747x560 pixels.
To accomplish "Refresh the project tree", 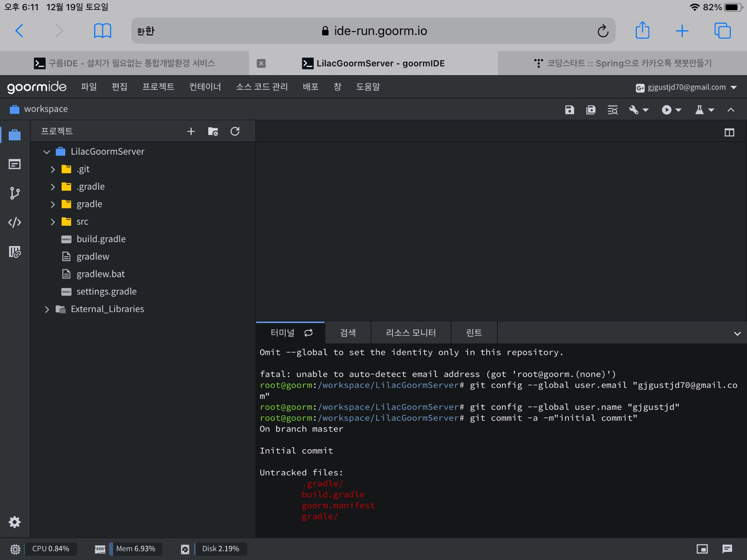I will (235, 131).
